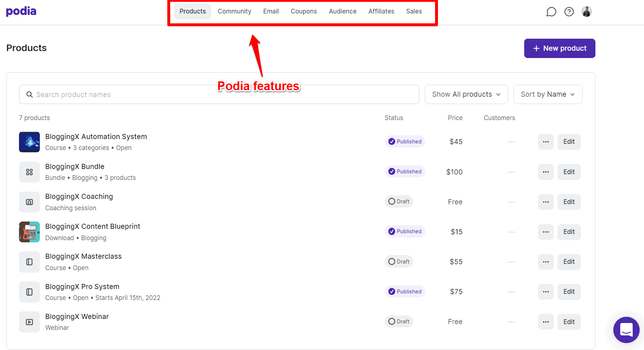Click the '7 products' count text
Screen dimensions: 644x350
pos(34,118)
